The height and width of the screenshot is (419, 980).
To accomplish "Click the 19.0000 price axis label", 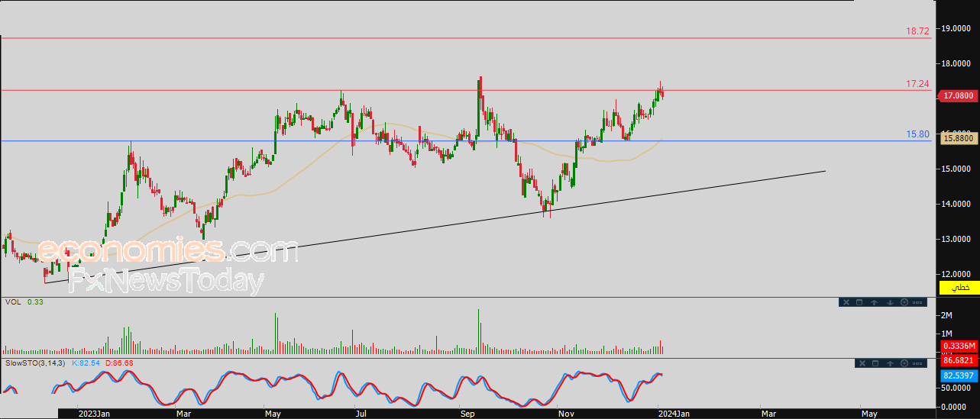I will pos(958,29).
